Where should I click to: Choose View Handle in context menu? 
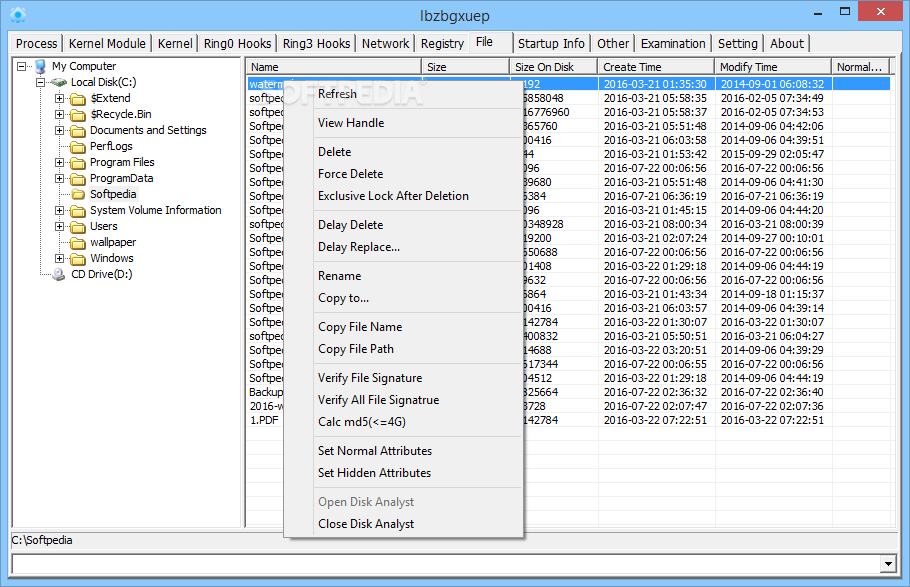pos(403,123)
